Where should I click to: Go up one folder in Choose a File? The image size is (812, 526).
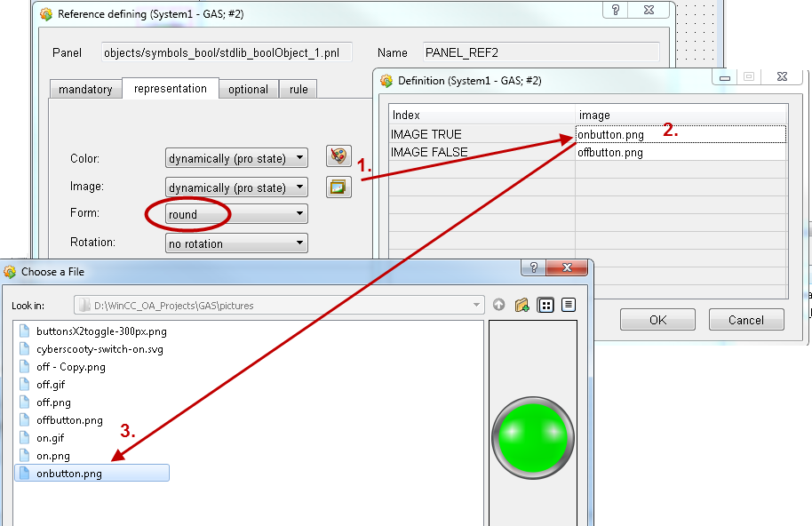pos(498,305)
